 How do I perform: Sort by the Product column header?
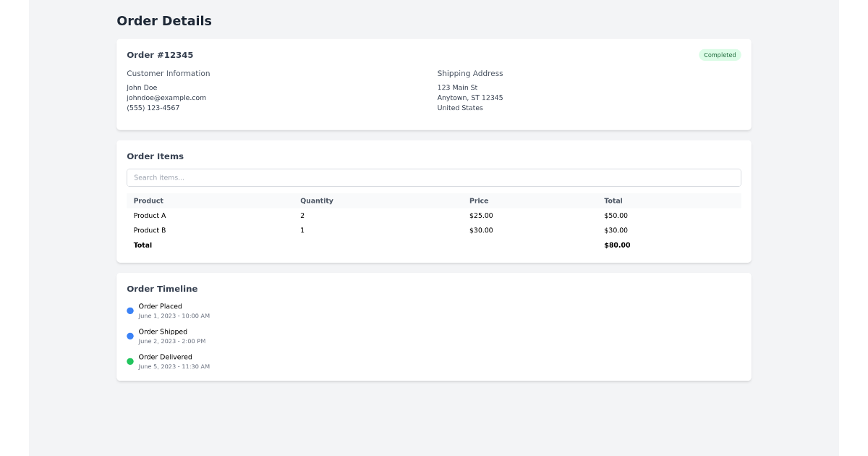click(148, 200)
